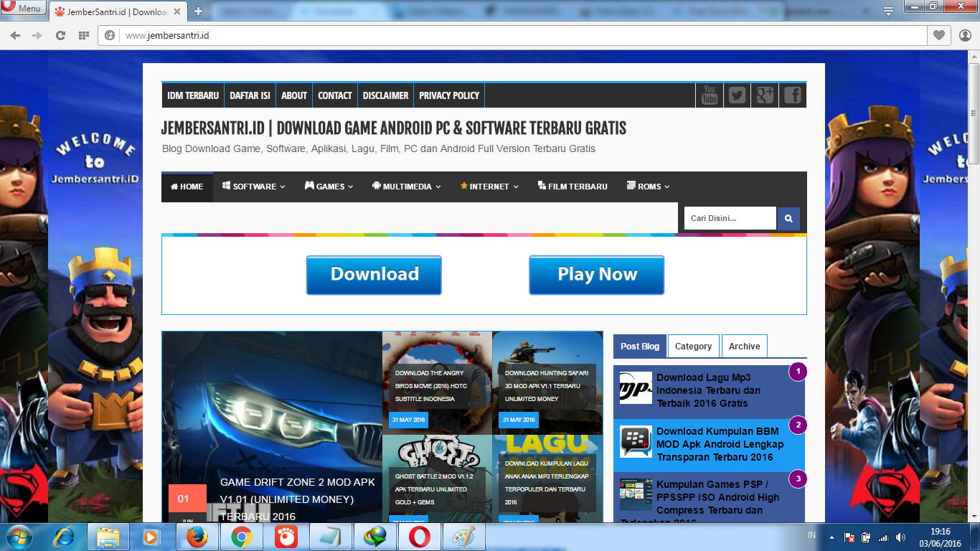Image resolution: width=980 pixels, height=551 pixels.
Task: Open the Speed Dial grid icon
Action: tap(84, 35)
